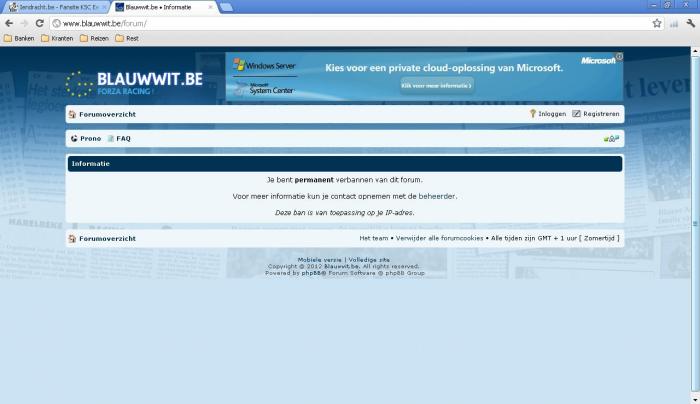Image resolution: width=700 pixels, height=404 pixels.
Task: Minimize the browser window
Action: tap(654, 5)
